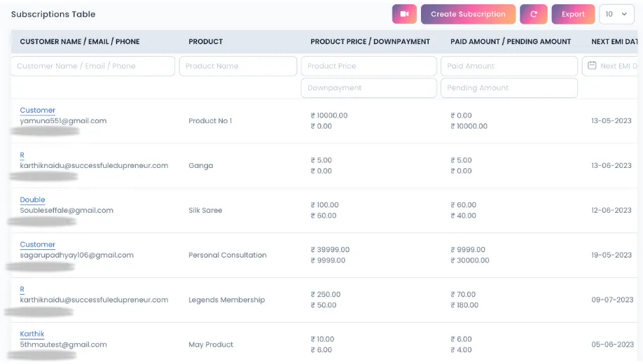Click the Product Name filter field
The height and width of the screenshot is (364, 643).
[x=238, y=66]
